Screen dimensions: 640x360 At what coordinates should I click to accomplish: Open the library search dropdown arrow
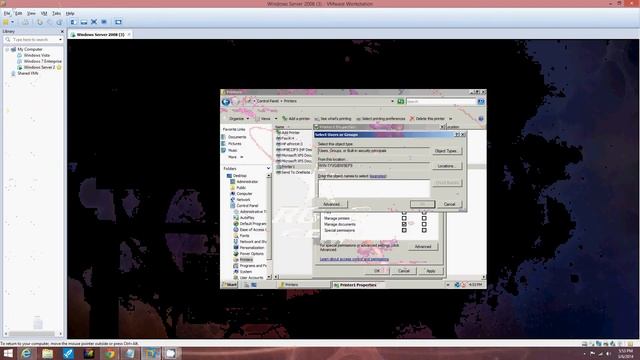60,40
